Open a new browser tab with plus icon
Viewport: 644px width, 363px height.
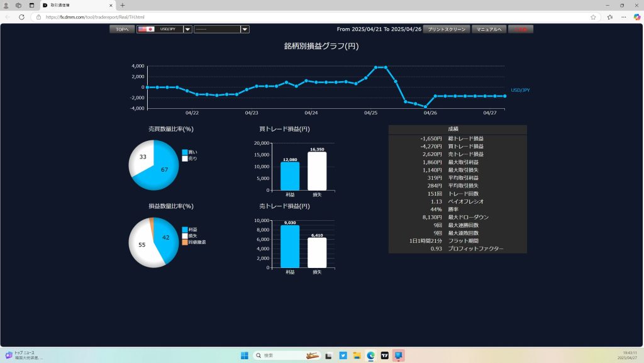point(123,5)
